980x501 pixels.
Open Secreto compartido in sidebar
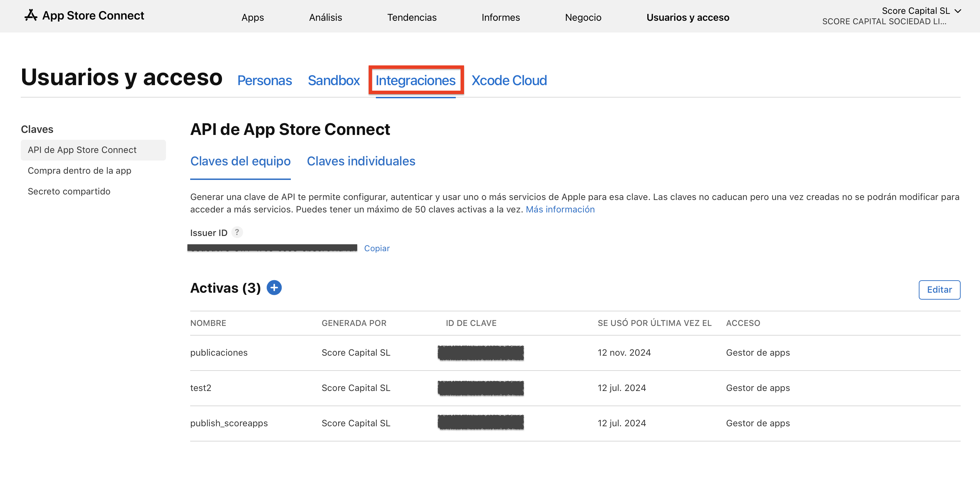(69, 191)
